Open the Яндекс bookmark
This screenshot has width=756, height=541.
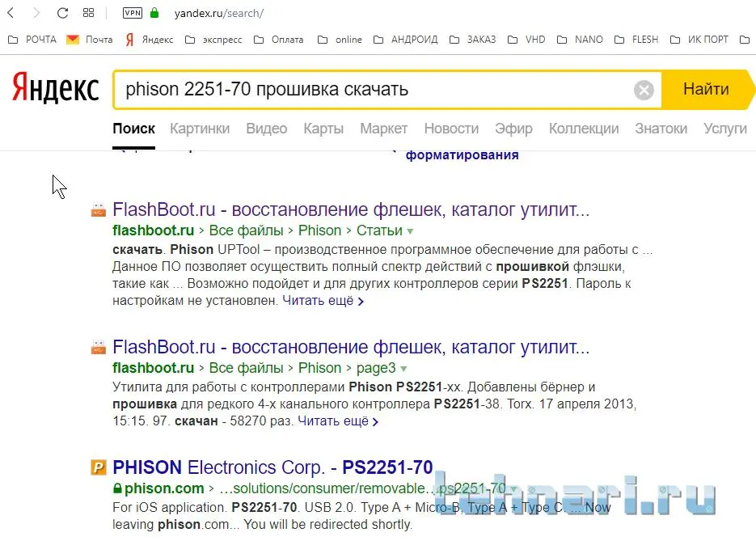click(x=150, y=40)
